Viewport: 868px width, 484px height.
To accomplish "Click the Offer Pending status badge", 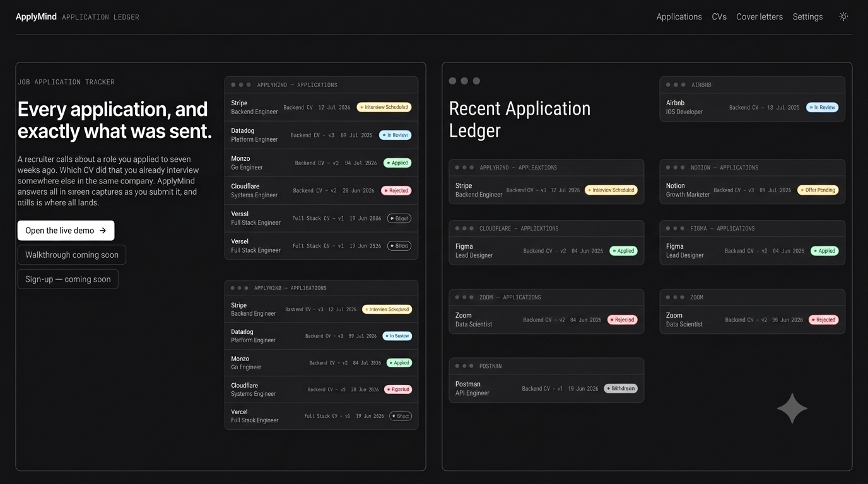I will [x=818, y=190].
